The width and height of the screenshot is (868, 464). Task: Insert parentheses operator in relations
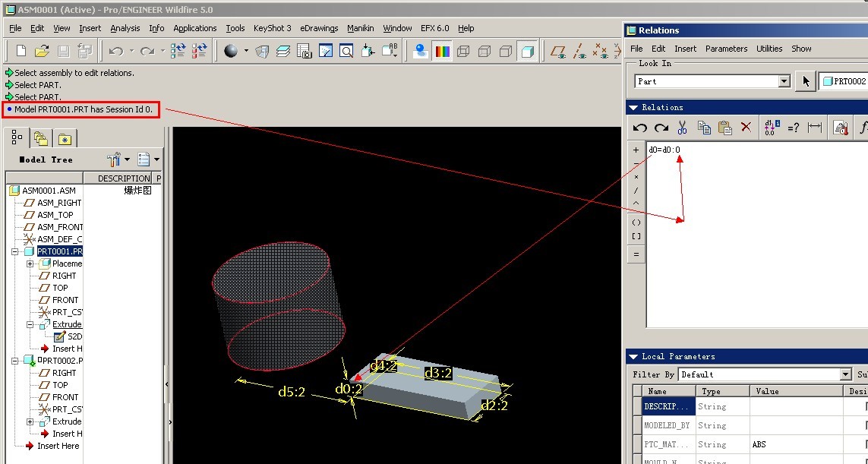[636, 223]
